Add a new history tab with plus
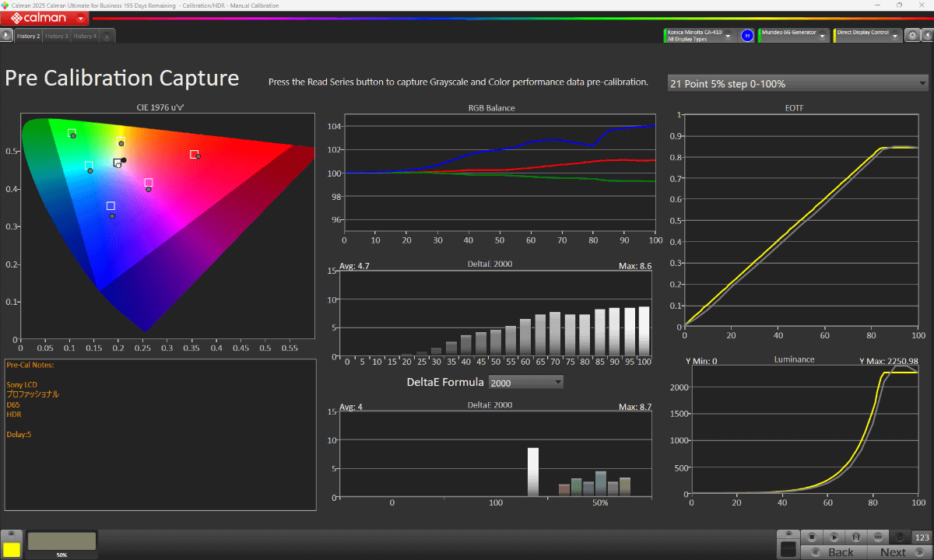This screenshot has width=934, height=560. [107, 36]
